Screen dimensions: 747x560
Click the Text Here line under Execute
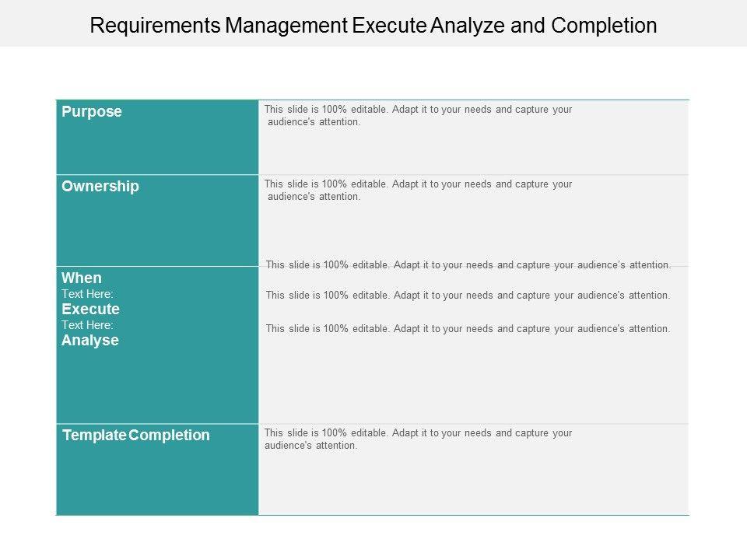87,325
